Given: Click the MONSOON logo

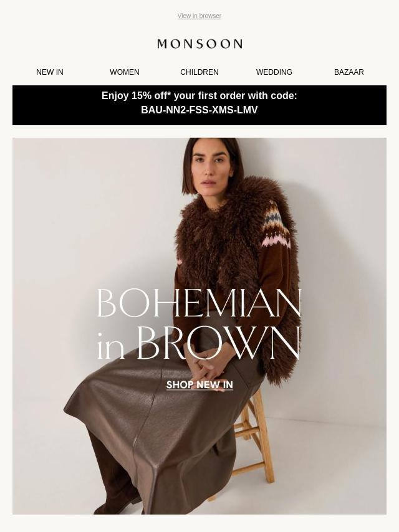Looking at the screenshot, I should coord(199,44).
